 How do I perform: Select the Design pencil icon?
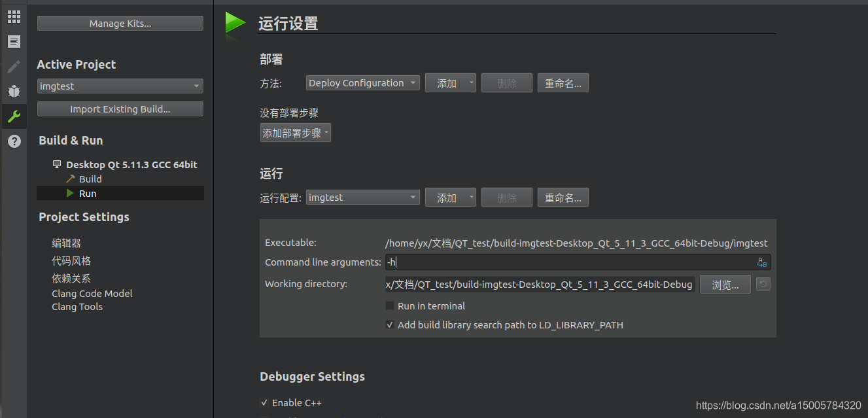click(14, 66)
